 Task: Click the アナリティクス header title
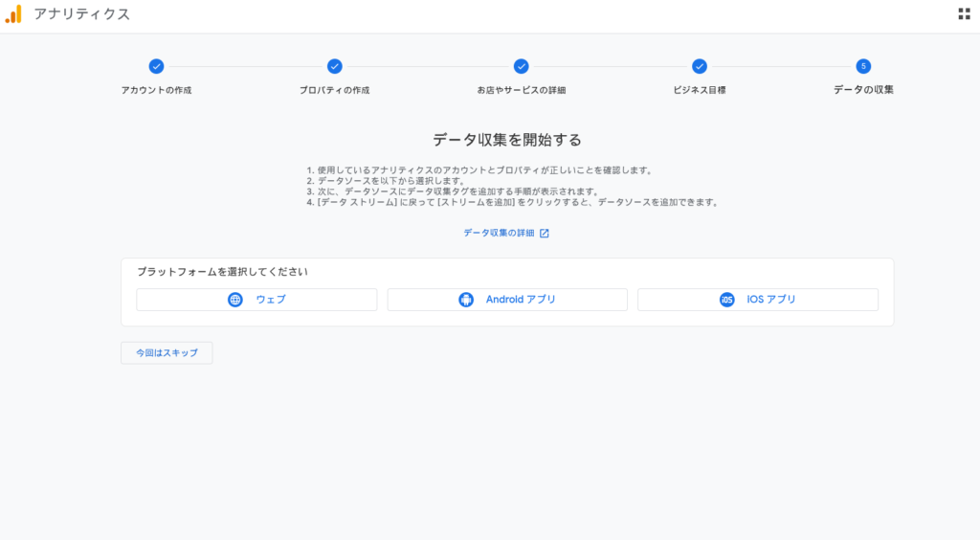click(x=81, y=14)
